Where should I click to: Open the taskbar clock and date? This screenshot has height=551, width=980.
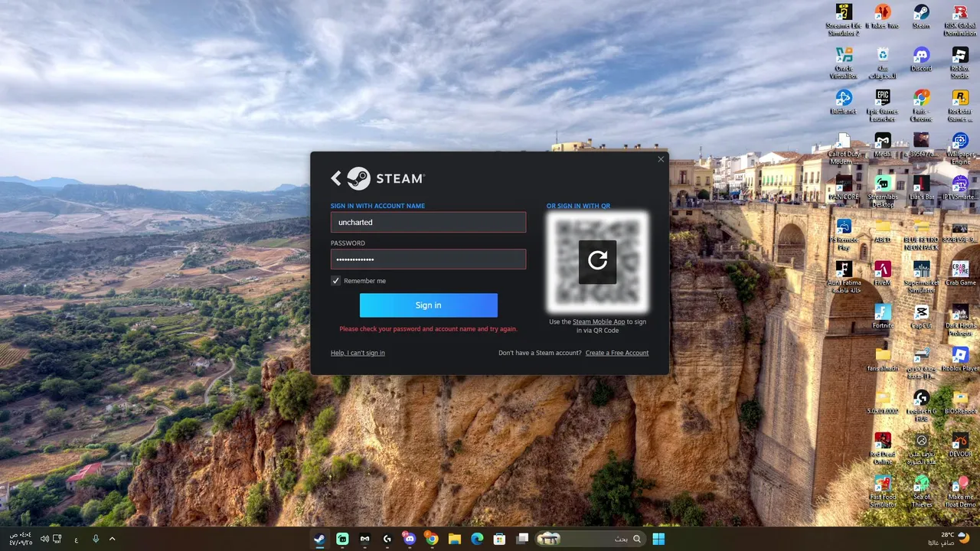point(21,539)
